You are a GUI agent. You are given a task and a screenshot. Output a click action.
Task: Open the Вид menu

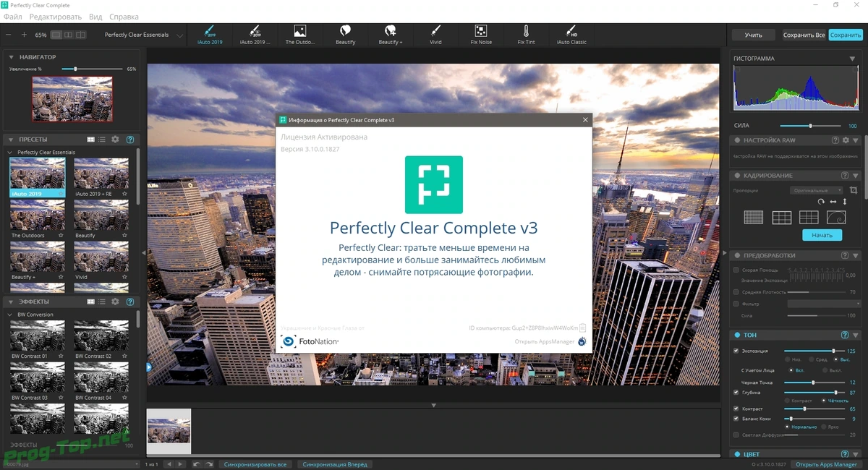(95, 17)
